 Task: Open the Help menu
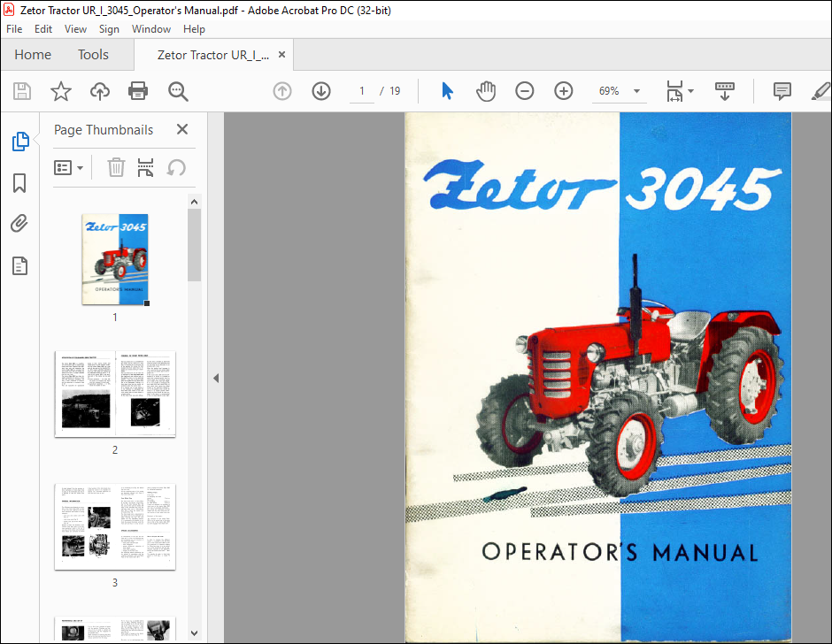pos(194,29)
